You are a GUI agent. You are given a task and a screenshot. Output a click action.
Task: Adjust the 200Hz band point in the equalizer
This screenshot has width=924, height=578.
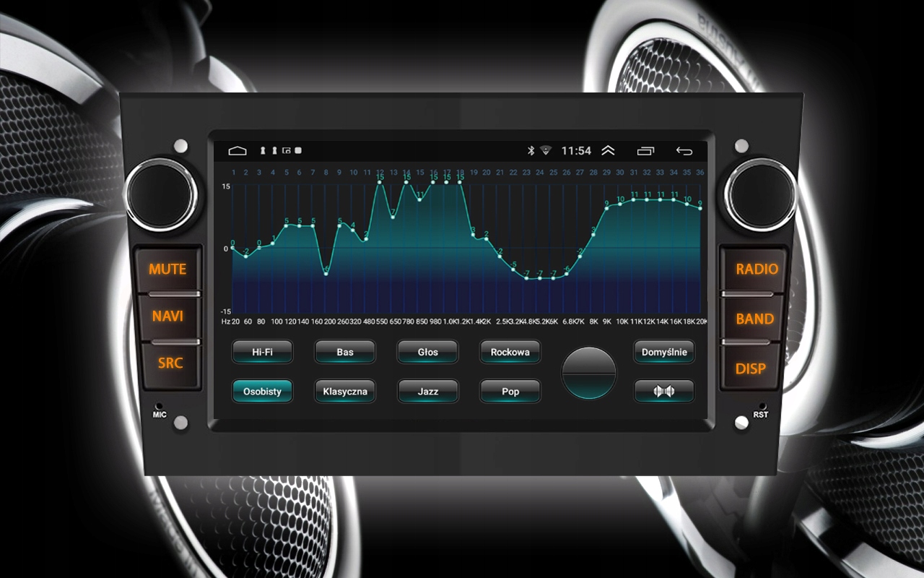(327, 275)
